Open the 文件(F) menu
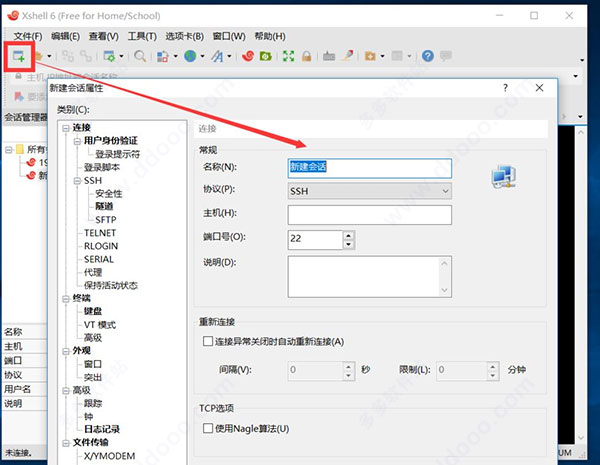Image resolution: width=600 pixels, height=465 pixels. tap(28, 36)
